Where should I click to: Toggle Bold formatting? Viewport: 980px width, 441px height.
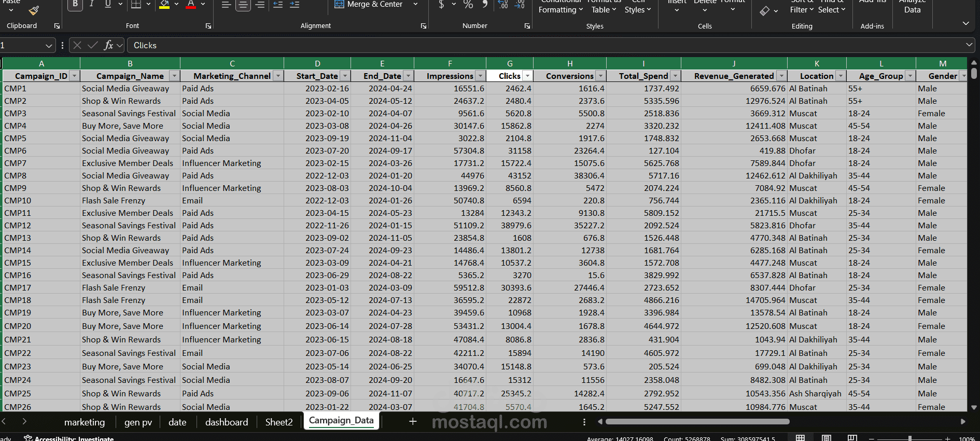(x=75, y=4)
